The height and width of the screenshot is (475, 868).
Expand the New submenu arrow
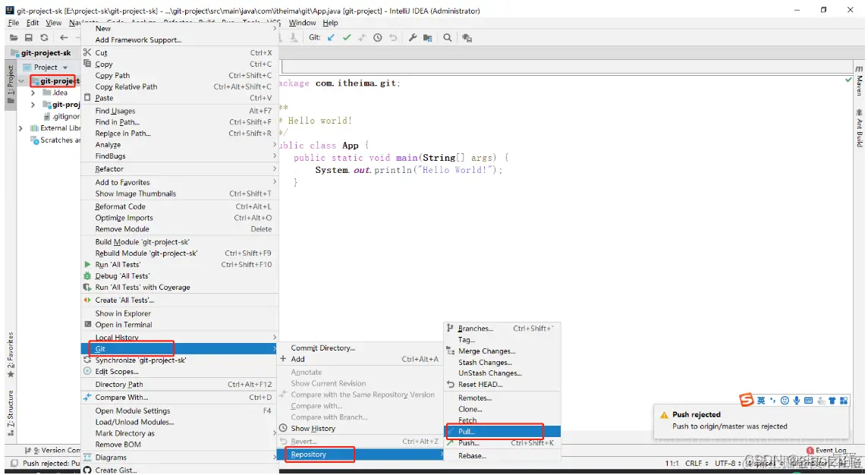pos(275,28)
